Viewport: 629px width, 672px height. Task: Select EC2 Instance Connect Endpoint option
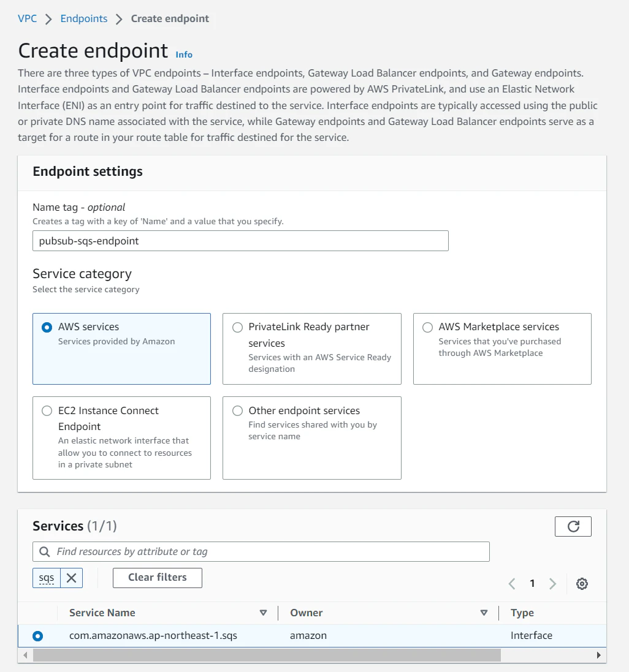coord(47,410)
